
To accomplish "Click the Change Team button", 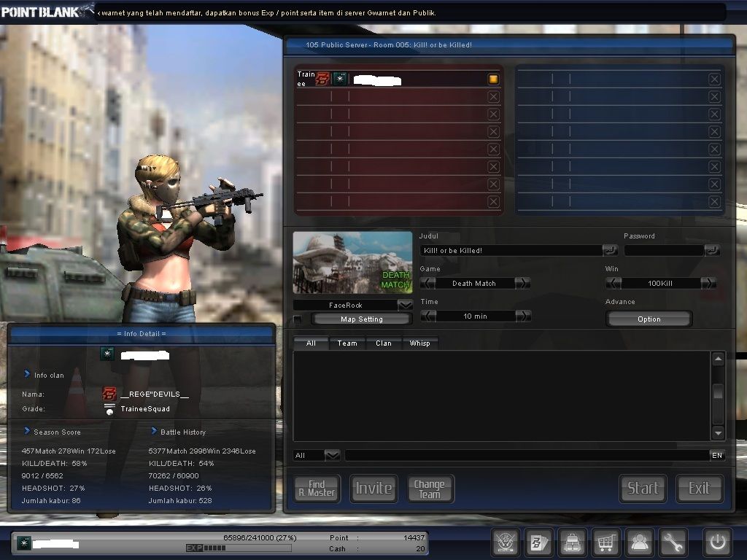I will pyautogui.click(x=430, y=489).
